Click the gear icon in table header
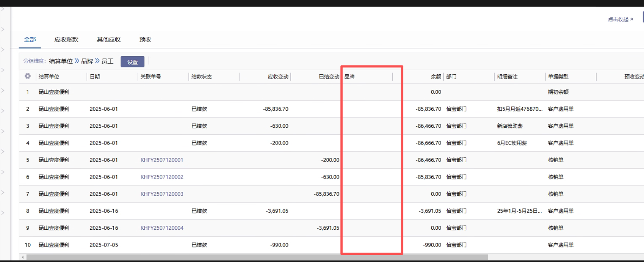Image resolution: width=644 pixels, height=262 pixels. tap(28, 76)
